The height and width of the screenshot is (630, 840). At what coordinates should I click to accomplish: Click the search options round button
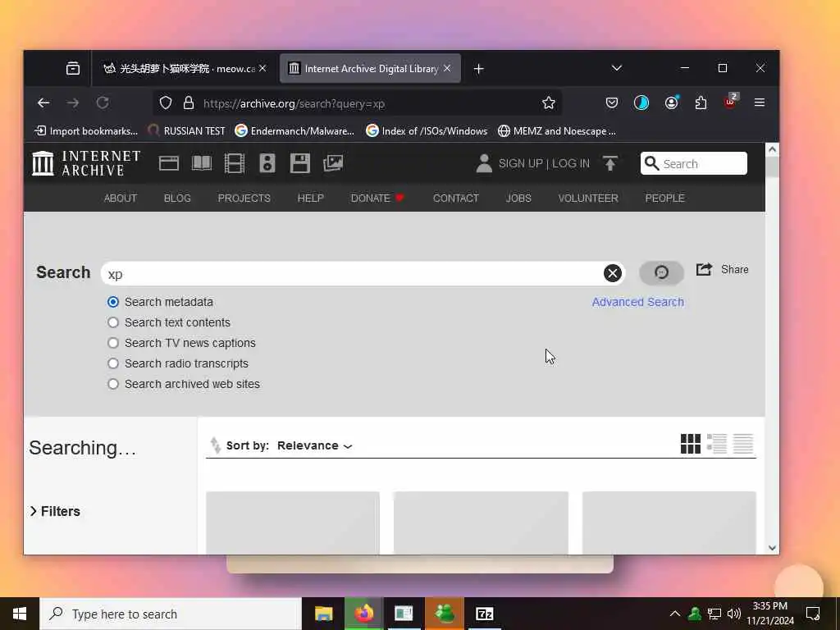[x=662, y=272]
